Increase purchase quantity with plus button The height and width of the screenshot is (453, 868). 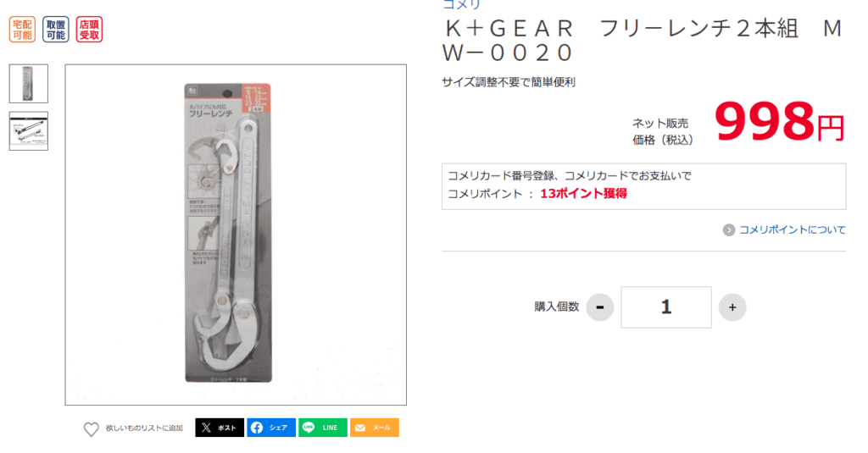pyautogui.click(x=732, y=307)
